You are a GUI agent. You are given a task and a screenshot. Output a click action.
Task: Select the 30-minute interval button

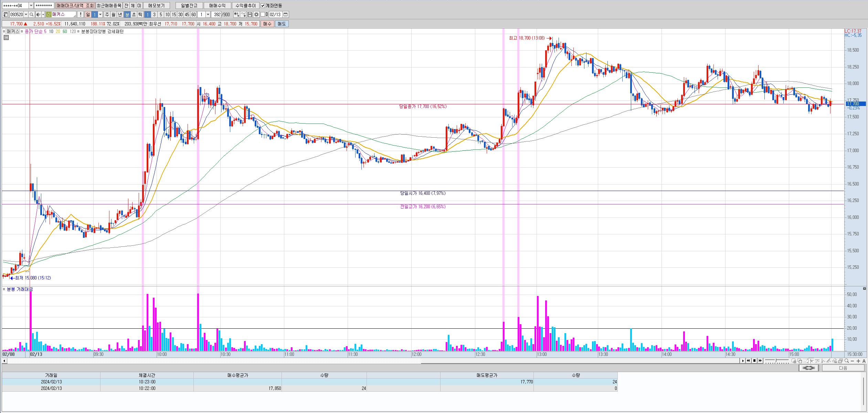[x=180, y=14]
